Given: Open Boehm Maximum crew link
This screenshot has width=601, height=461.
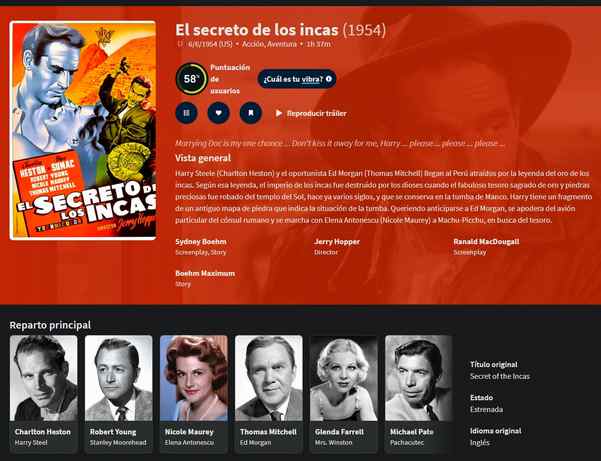Looking at the screenshot, I should tap(205, 273).
